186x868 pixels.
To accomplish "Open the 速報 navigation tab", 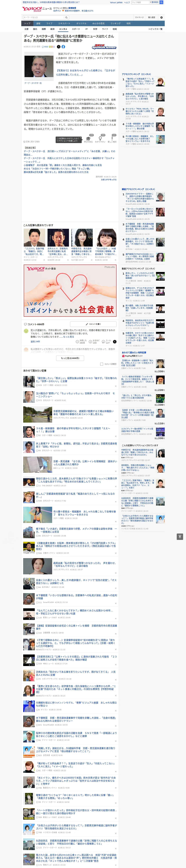I will pos(38,24).
